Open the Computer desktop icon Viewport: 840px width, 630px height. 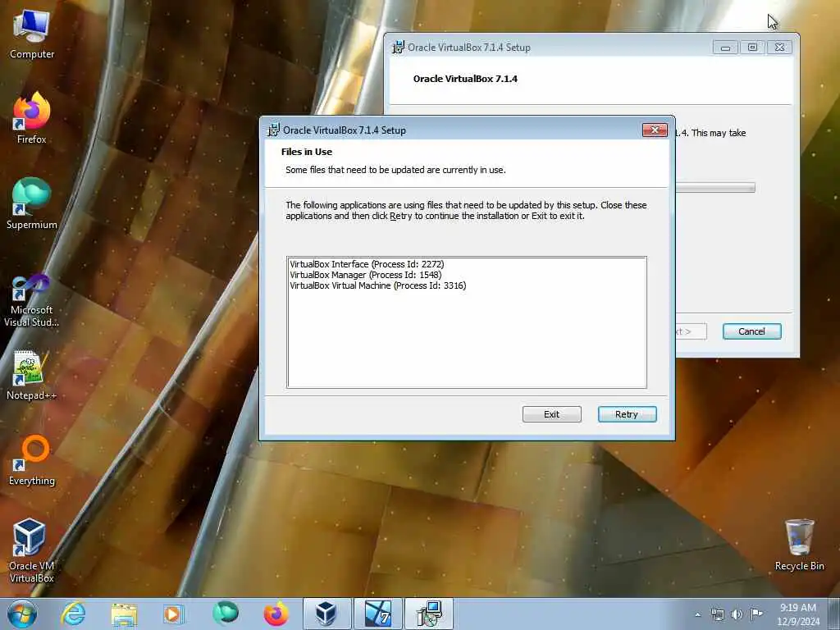[x=32, y=34]
